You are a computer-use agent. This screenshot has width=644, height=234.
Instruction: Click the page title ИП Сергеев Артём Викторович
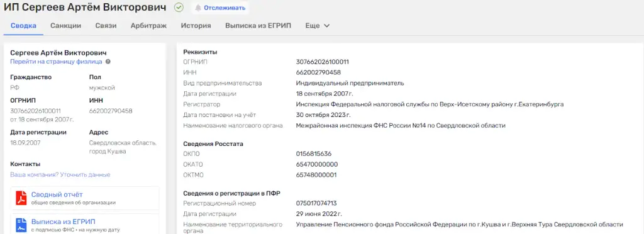(86, 8)
